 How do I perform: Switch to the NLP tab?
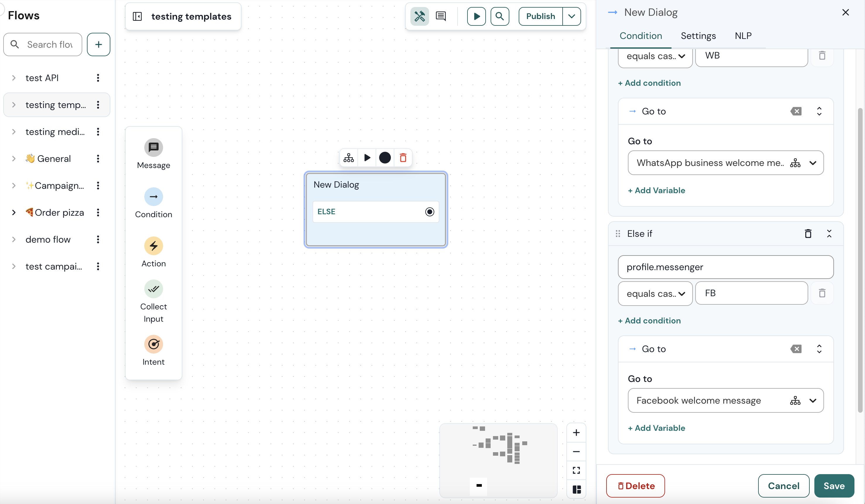click(743, 36)
